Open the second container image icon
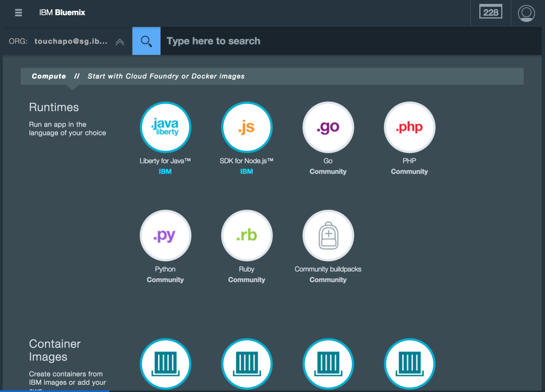Image resolution: width=545 pixels, height=392 pixels. click(x=247, y=364)
